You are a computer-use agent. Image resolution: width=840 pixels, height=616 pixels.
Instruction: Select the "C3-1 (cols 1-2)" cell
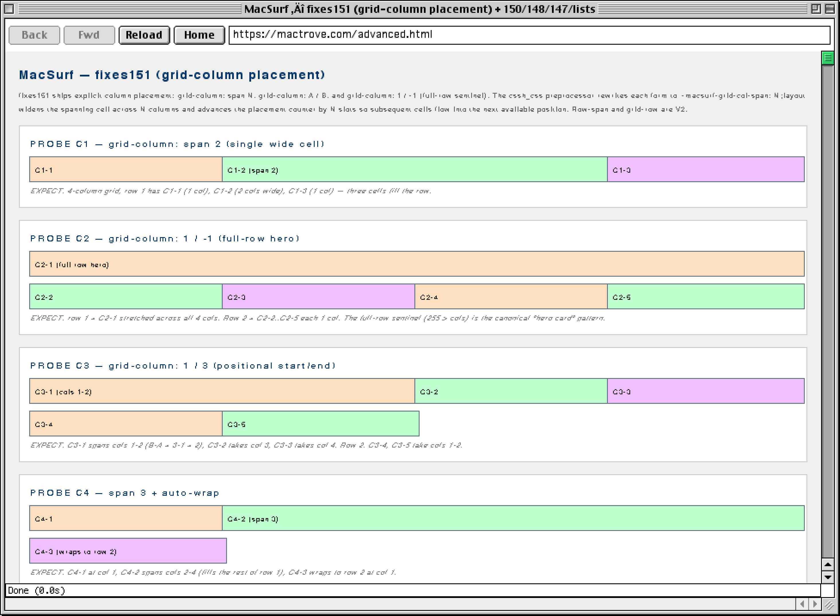(222, 391)
